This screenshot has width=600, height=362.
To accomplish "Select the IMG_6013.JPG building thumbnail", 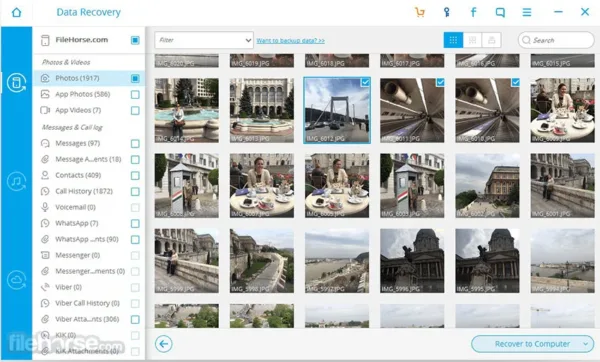I will (262, 111).
